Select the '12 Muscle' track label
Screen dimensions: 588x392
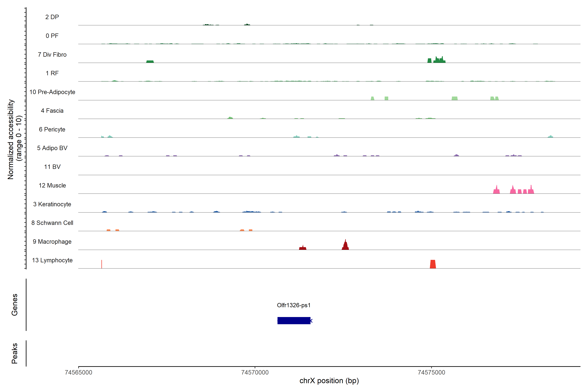[52, 186]
